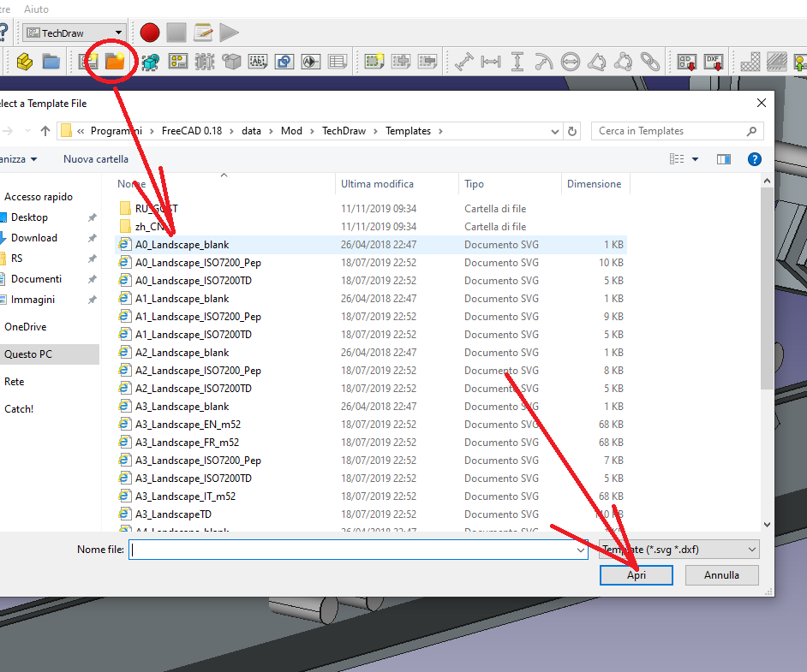Add a length dimension with diagonal arrow icon
The image size is (807, 672).
click(464, 62)
